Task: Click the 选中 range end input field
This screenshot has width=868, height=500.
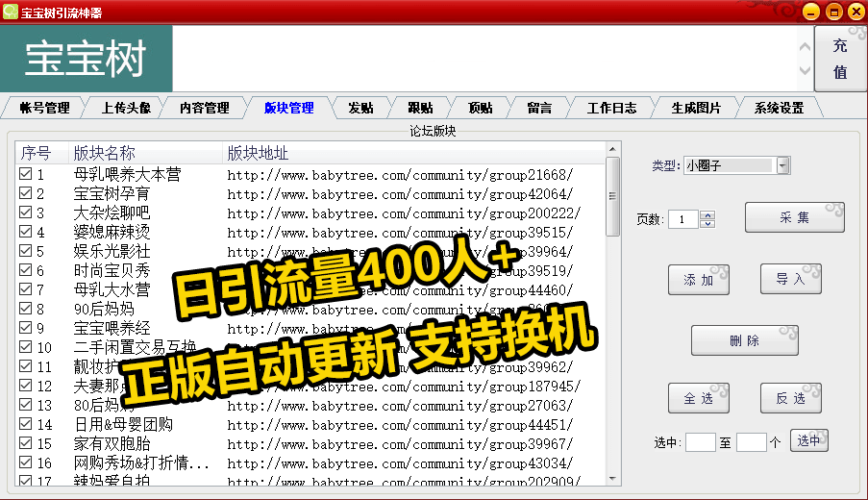Action: pyautogui.click(x=751, y=442)
